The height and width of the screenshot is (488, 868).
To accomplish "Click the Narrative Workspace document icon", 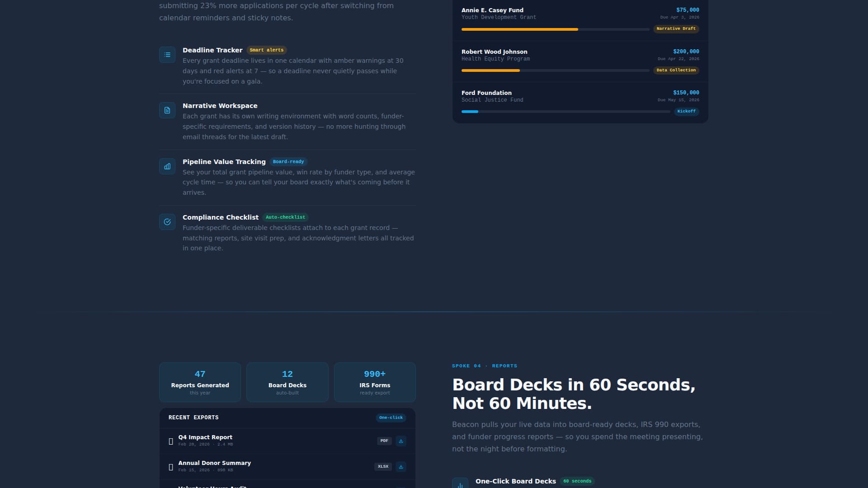I will pyautogui.click(x=167, y=110).
